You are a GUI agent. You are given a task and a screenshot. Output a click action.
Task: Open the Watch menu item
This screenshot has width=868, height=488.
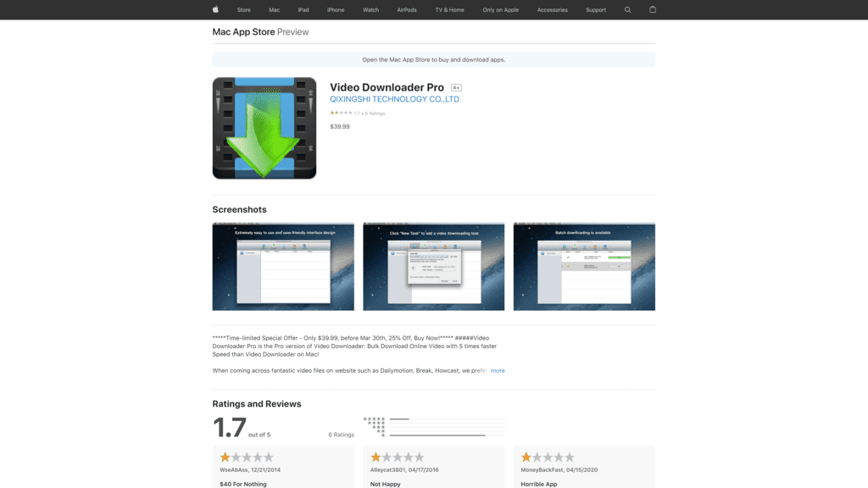click(371, 10)
